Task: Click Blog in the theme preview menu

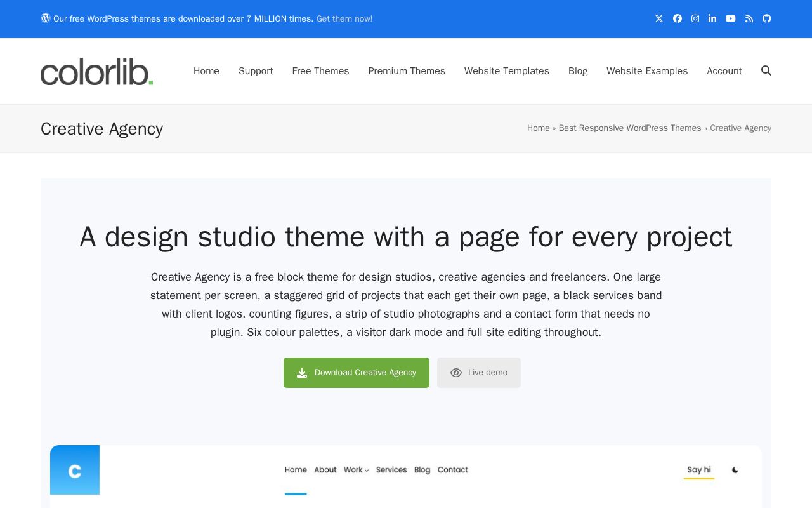Action: (x=422, y=470)
